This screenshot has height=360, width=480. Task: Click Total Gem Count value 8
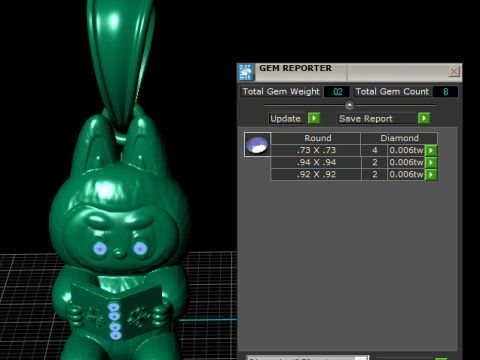pyautogui.click(x=446, y=92)
